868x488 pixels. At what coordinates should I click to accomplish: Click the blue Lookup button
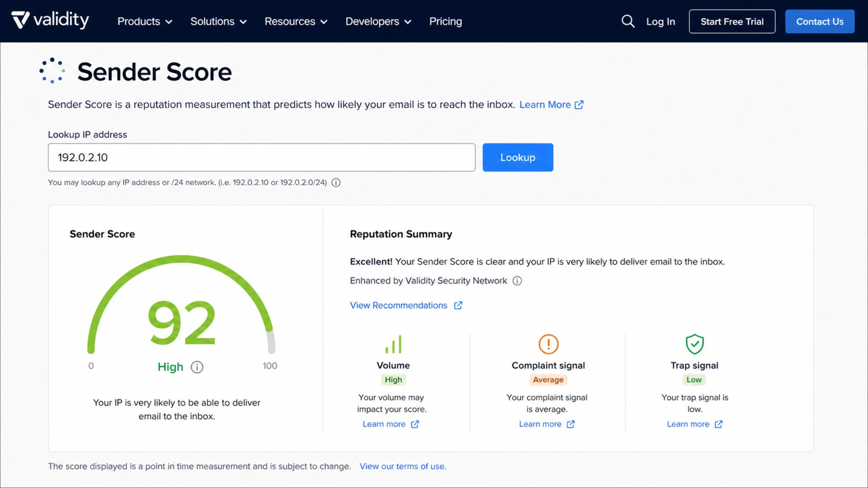pyautogui.click(x=518, y=157)
